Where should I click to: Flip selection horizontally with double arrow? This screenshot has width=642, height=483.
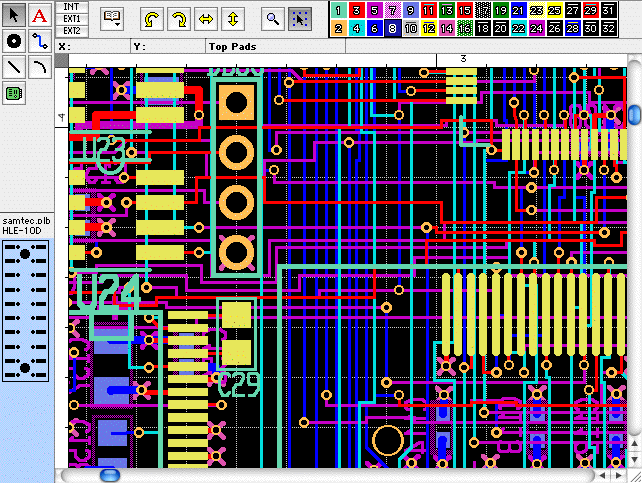click(205, 19)
